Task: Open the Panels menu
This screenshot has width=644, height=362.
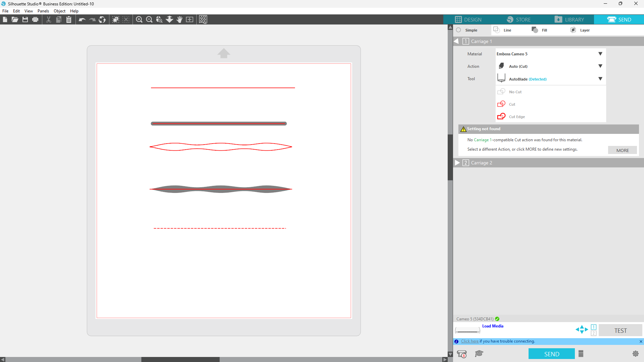Action: coord(43,11)
